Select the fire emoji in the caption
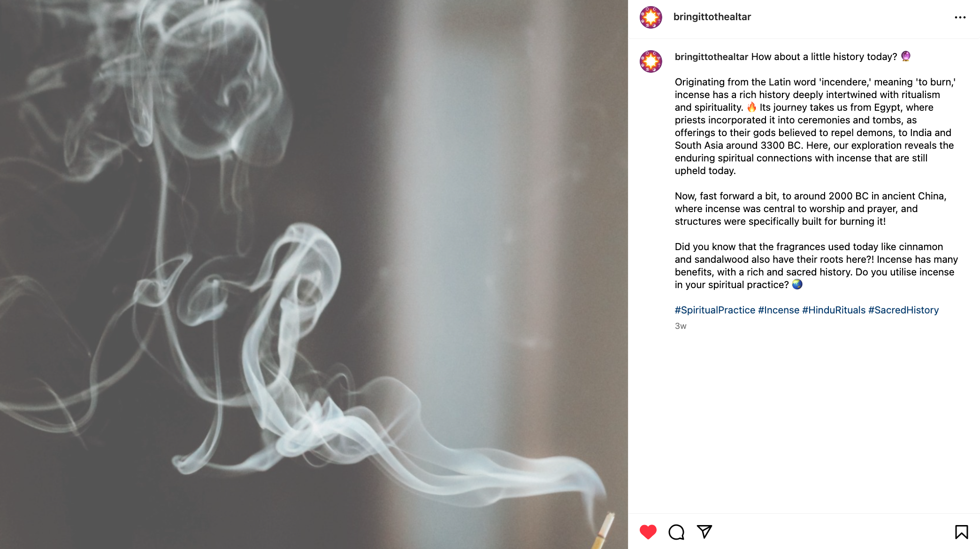980x549 pixels. [x=751, y=107]
